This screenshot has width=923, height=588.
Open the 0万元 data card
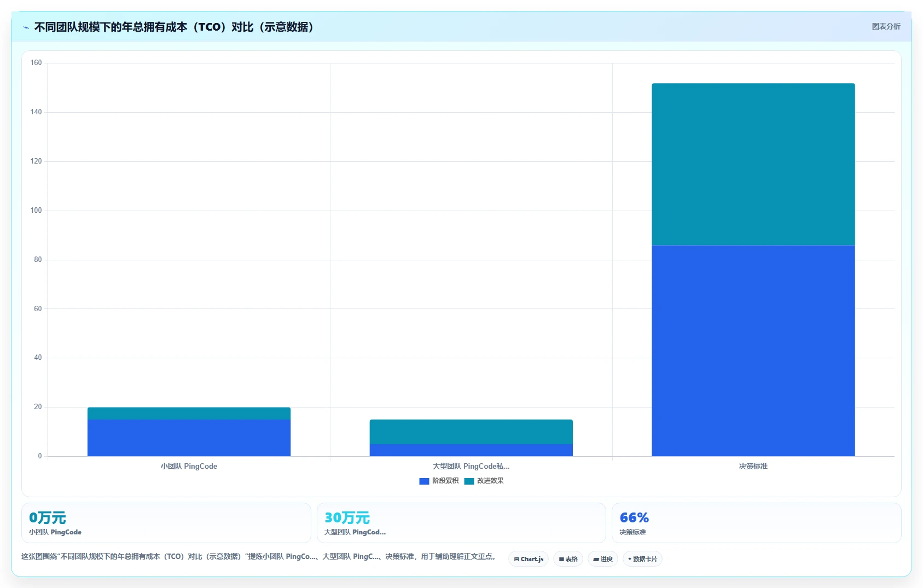(x=166, y=523)
